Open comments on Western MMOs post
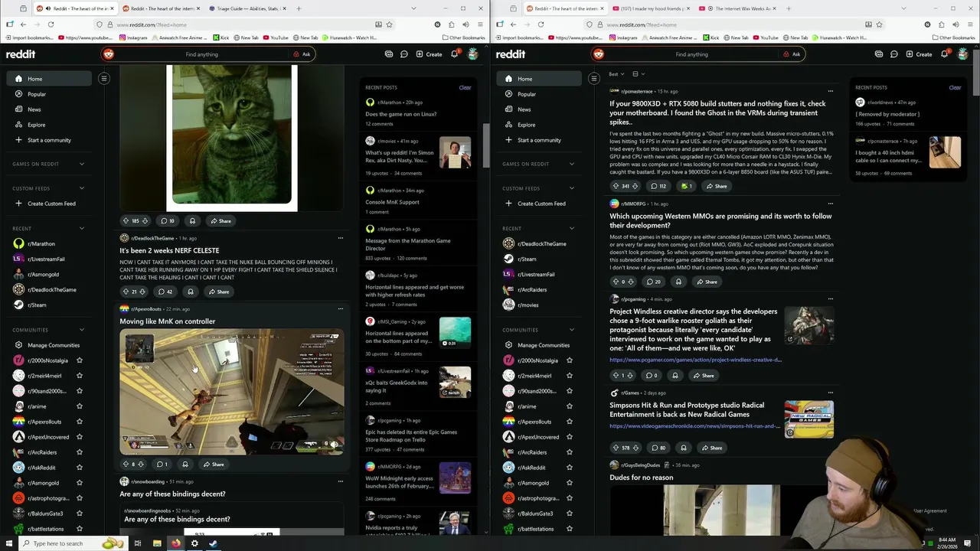Viewport: 980px width, 551px height. coord(654,282)
